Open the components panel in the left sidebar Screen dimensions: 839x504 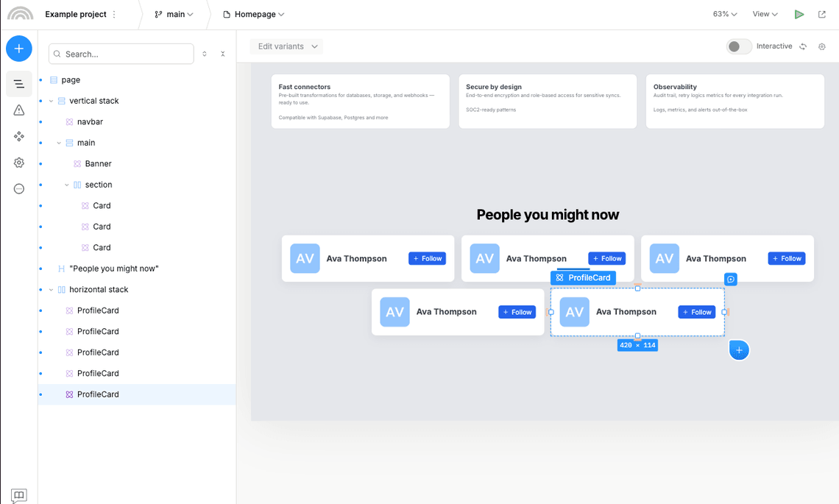pyautogui.click(x=18, y=136)
